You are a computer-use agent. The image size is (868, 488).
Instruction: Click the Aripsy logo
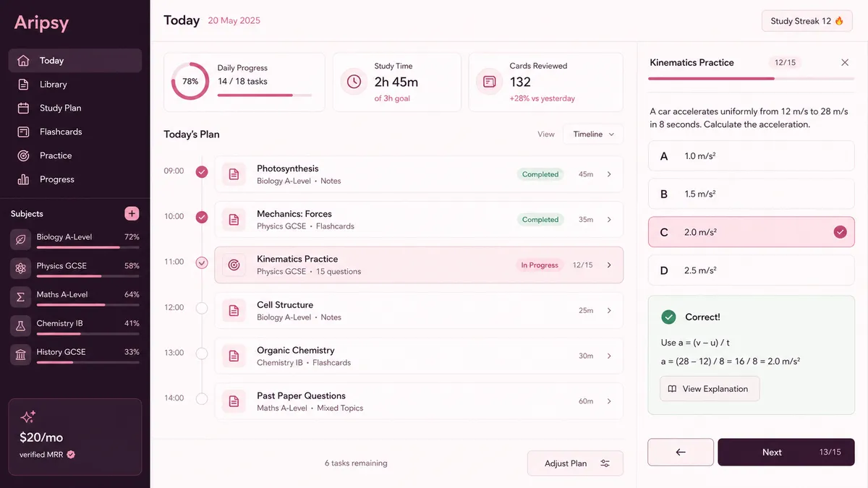pos(42,22)
